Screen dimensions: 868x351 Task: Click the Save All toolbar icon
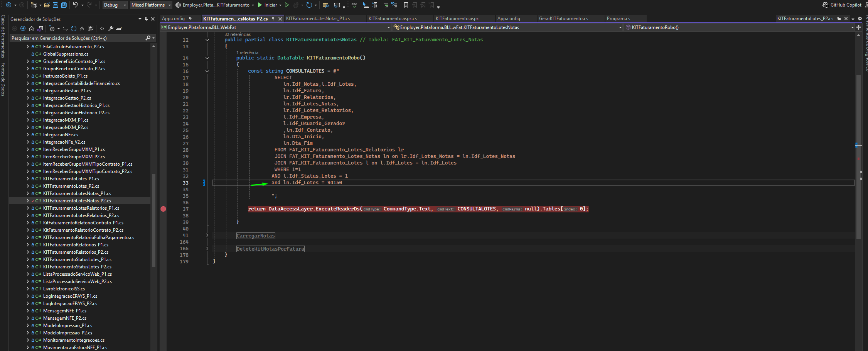64,5
